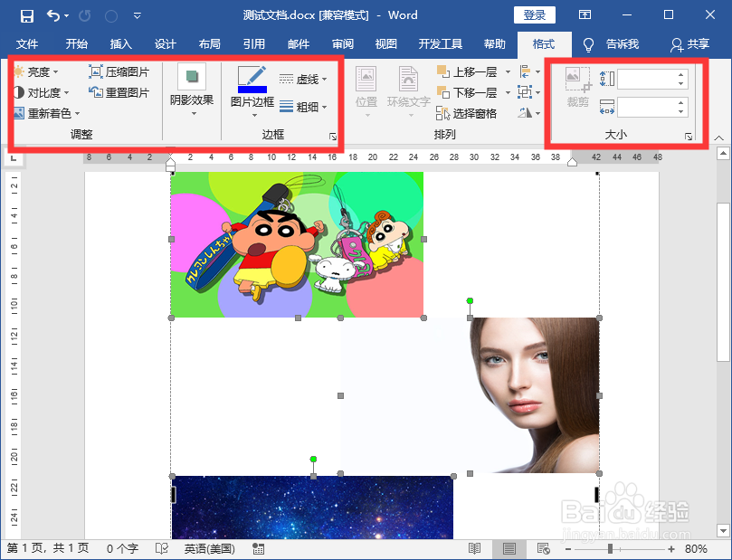
Task: Click 重置图片 reset picture
Action: (x=119, y=92)
